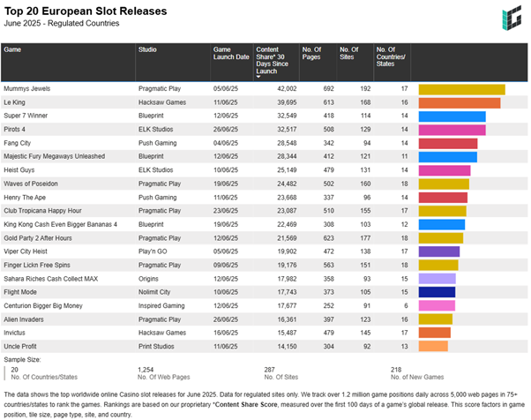The image size is (531, 420).
Task: Click ELK Studios in Heist Guys row
Action: coord(157,170)
